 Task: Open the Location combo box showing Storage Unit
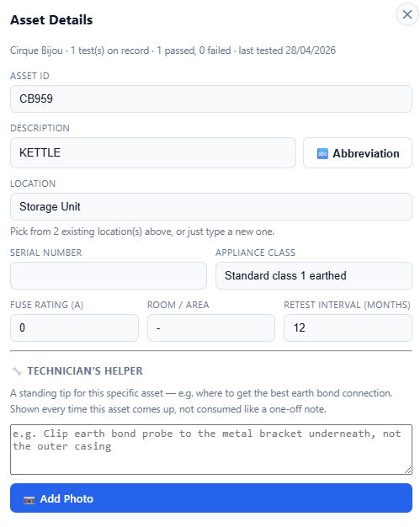211,207
